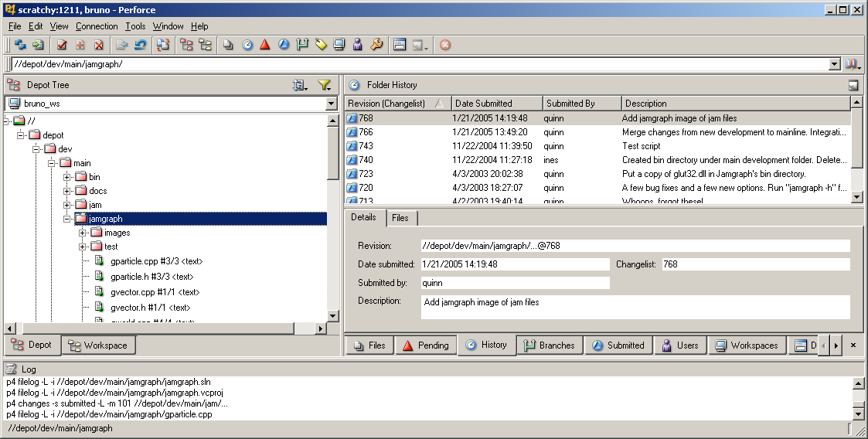Open the bruno_ws workspace dropdown
The height and width of the screenshot is (439, 868).
click(331, 104)
